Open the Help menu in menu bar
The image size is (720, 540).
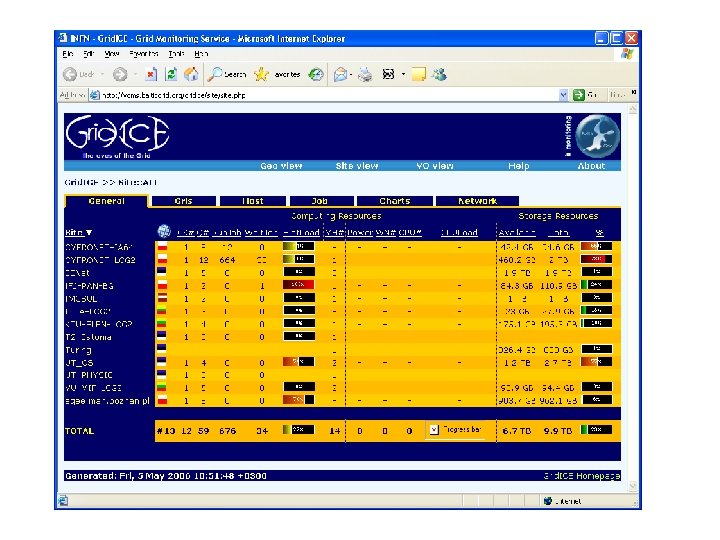click(201, 54)
